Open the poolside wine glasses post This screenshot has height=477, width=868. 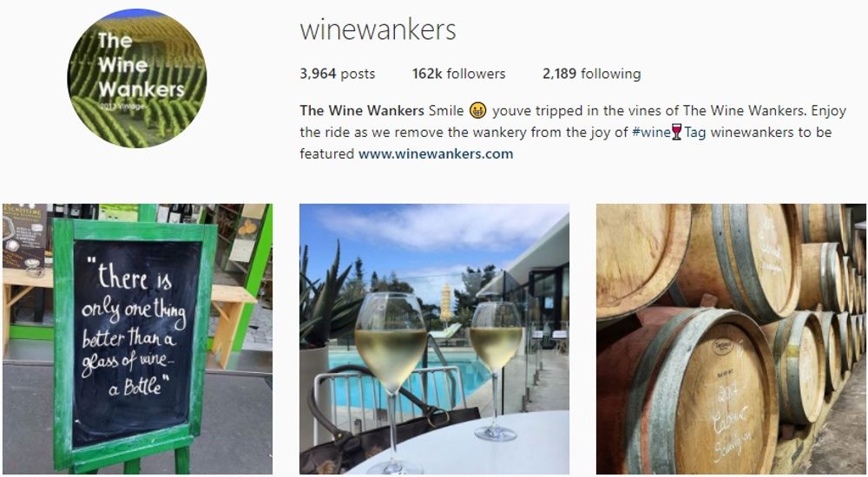[435, 338]
